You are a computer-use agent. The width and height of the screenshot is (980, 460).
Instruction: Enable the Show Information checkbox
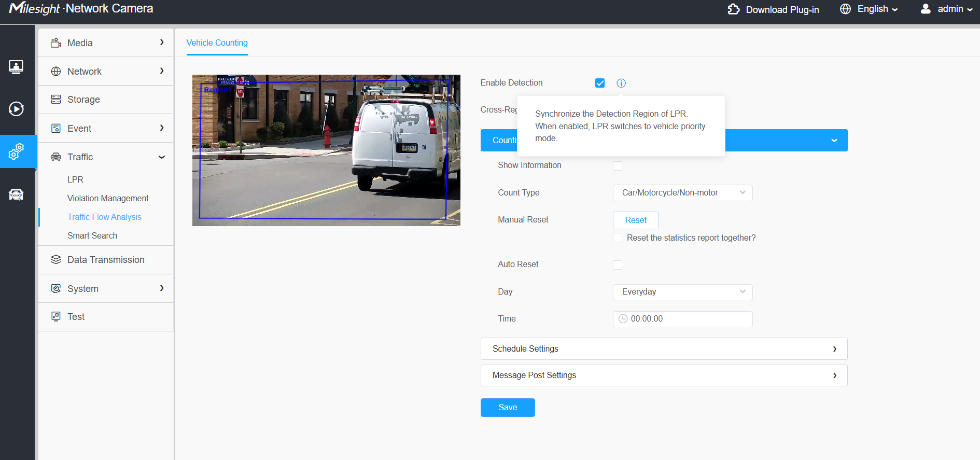(618, 166)
